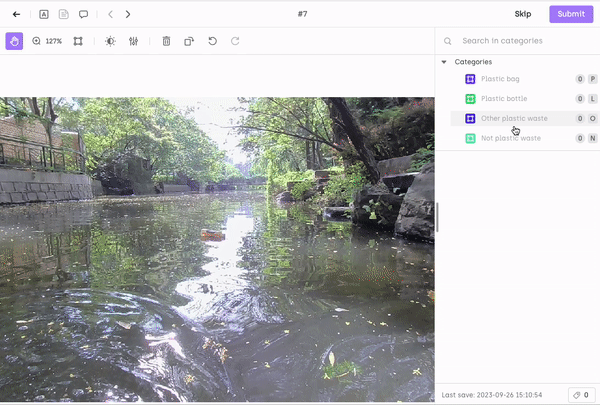Fit image to screen icon

pyautogui.click(x=78, y=41)
